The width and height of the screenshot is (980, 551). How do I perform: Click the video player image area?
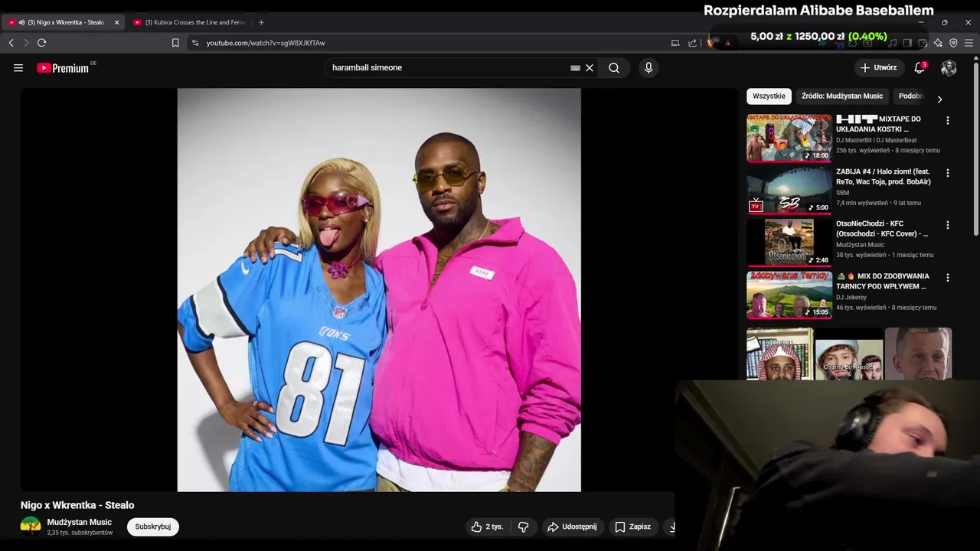point(379,289)
